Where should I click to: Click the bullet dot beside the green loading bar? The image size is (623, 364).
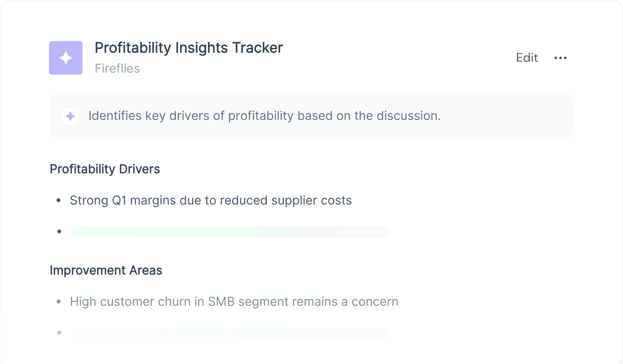[x=59, y=232]
